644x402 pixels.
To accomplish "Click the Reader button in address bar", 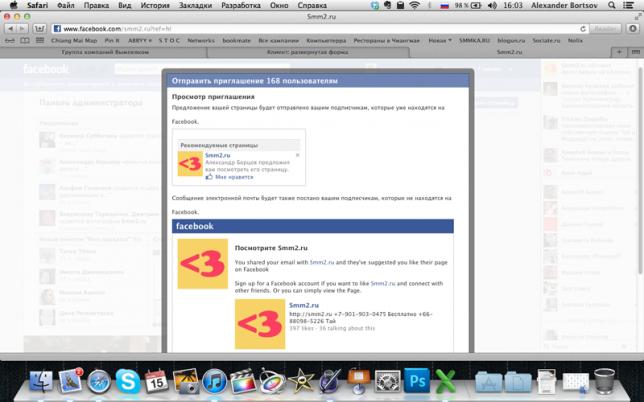I will coord(605,29).
